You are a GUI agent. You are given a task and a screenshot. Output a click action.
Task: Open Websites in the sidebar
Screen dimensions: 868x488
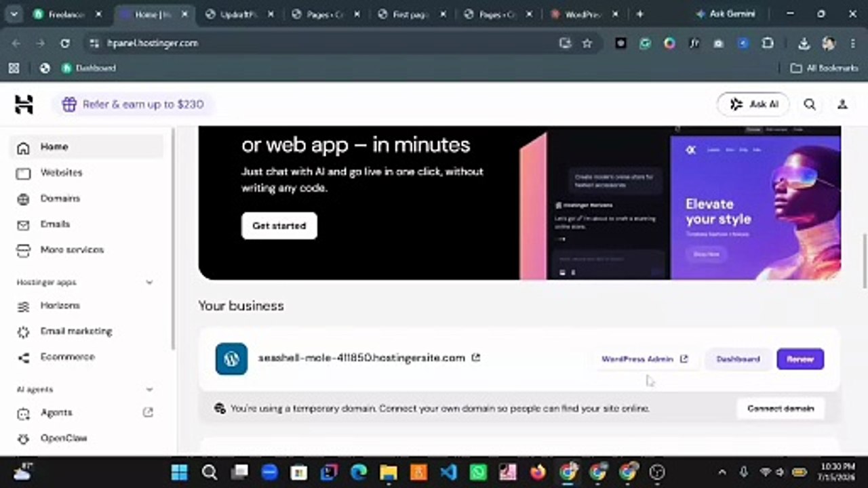click(87, 173)
